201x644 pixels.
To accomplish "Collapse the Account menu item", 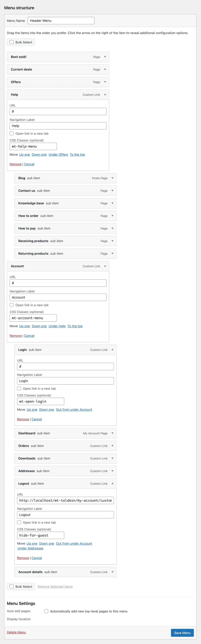I will pos(105,266).
